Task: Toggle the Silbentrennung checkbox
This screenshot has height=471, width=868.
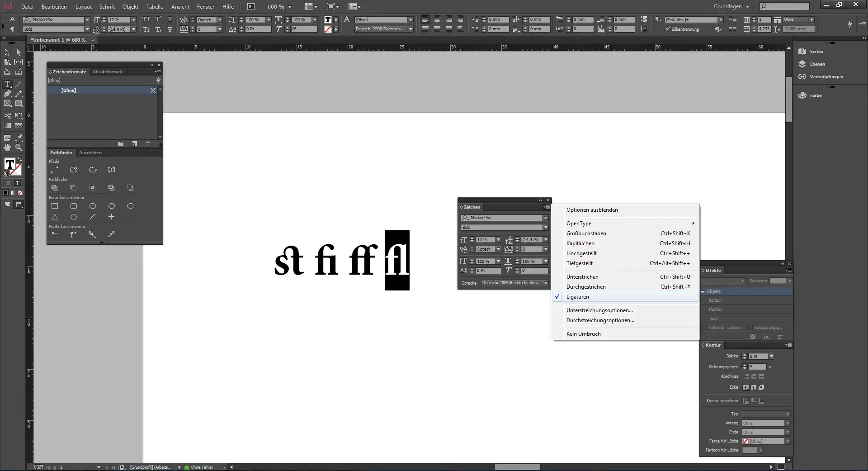Action: click(x=667, y=29)
